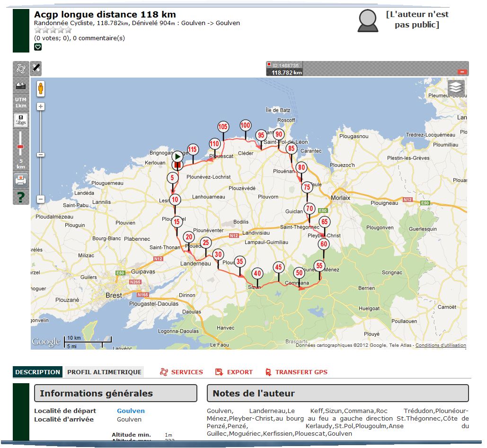Image resolution: width=487 pixels, height=448 pixels.
Task: Open the EXPORT tab
Action: [x=234, y=372]
